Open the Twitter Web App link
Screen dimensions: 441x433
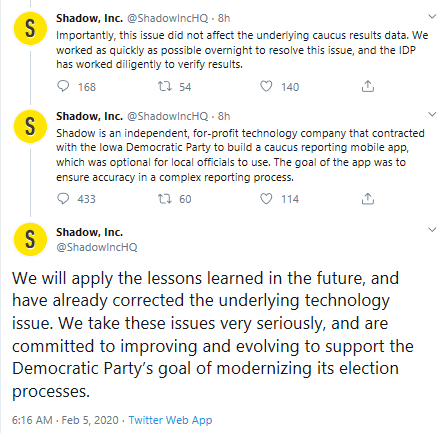tap(170, 420)
